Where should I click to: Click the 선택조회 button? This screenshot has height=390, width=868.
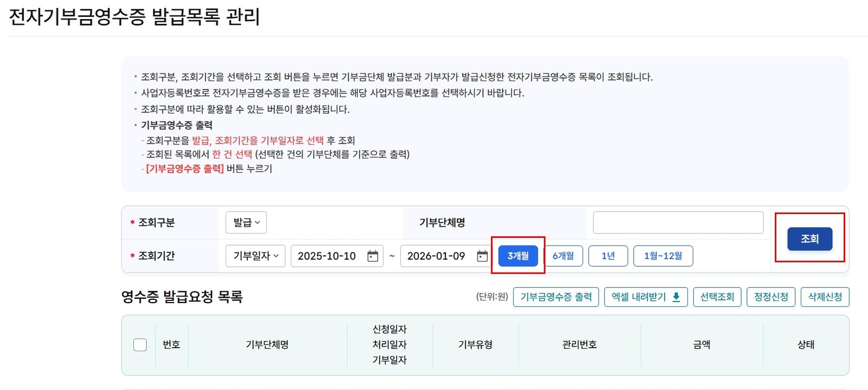(717, 297)
